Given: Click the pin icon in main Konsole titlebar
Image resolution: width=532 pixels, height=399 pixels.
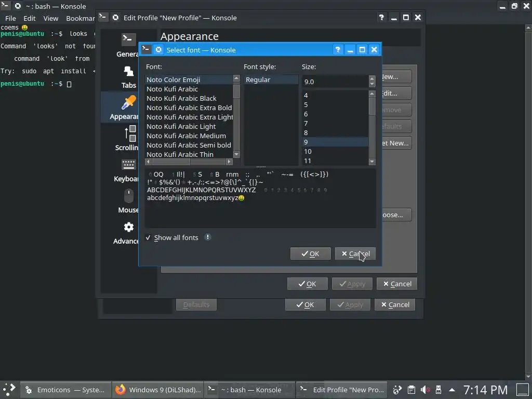Looking at the screenshot, I should [x=18, y=6].
